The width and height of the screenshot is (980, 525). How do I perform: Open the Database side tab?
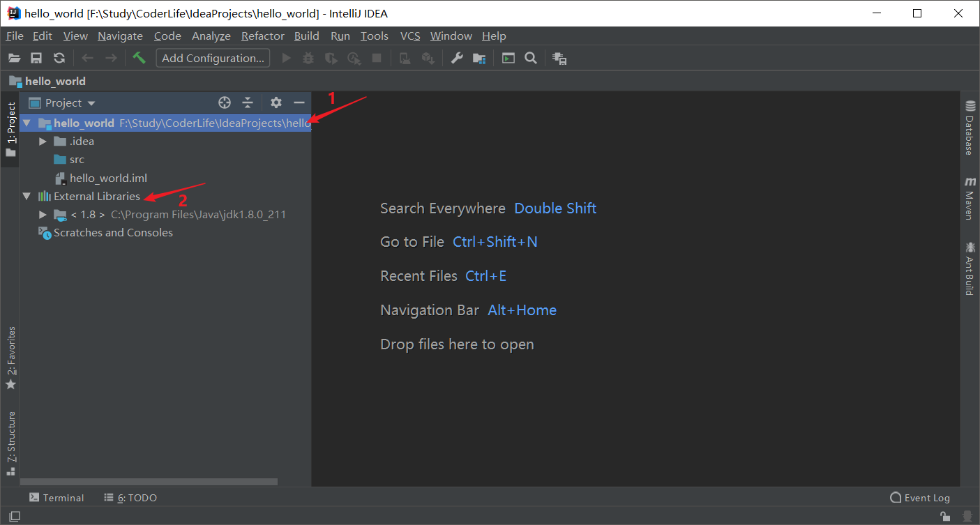point(970,128)
